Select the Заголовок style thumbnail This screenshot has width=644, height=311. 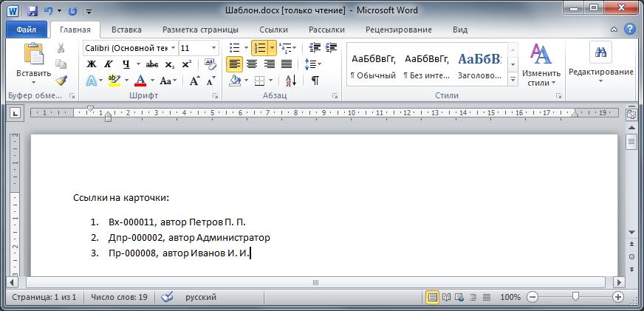pos(479,65)
